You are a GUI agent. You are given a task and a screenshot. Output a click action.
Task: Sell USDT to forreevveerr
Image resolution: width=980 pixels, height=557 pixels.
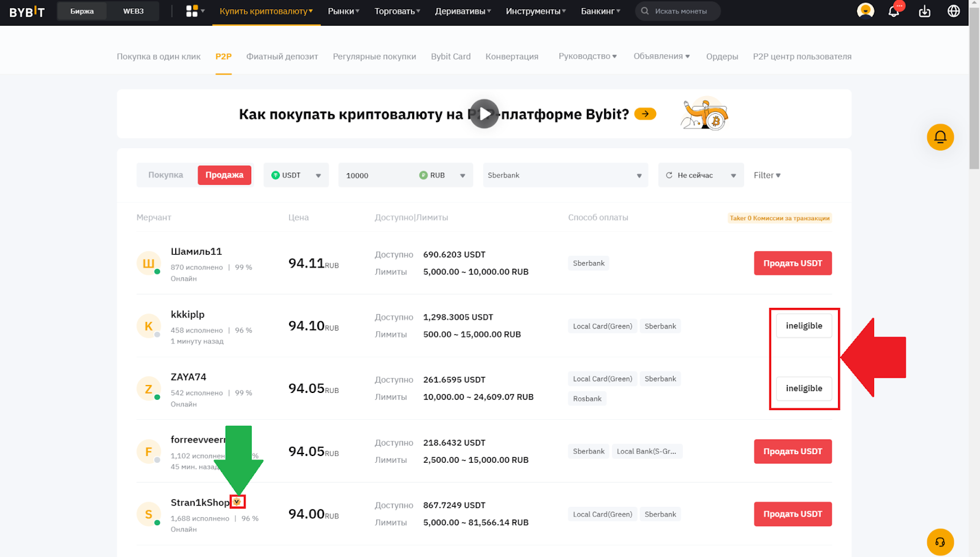pyautogui.click(x=793, y=452)
